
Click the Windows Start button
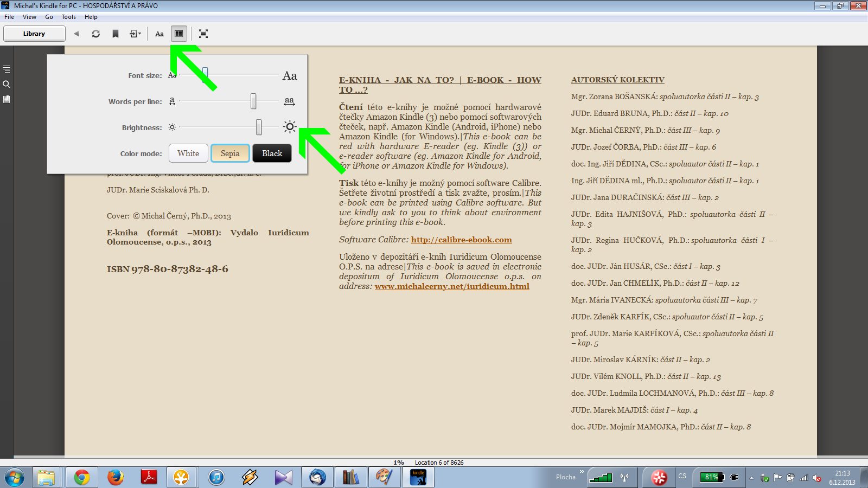click(14, 477)
